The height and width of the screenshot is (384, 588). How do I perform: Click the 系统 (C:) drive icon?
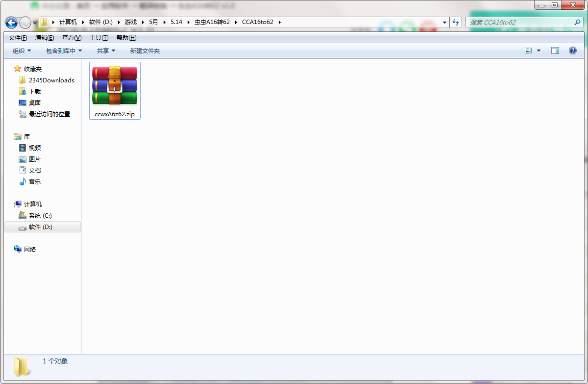(x=22, y=215)
